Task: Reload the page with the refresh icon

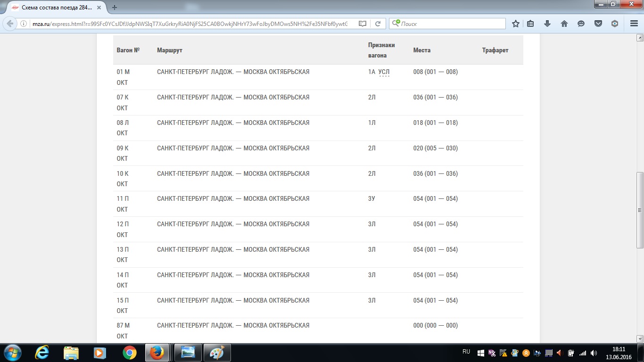Action: tap(378, 24)
